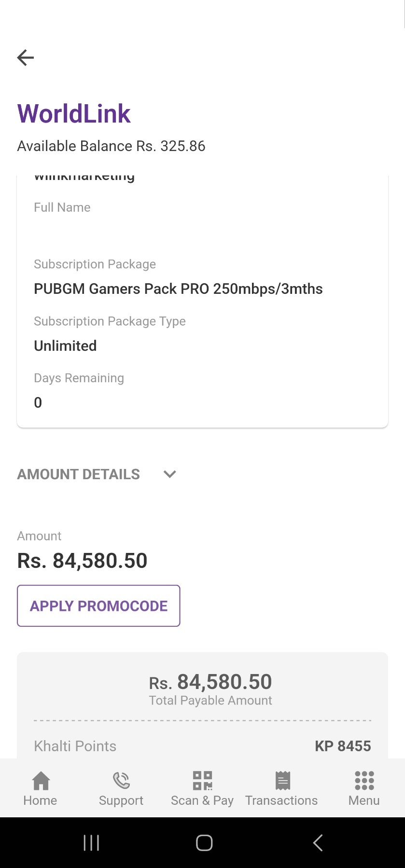
Task: Tap the back arrow at top
Action: (26, 58)
